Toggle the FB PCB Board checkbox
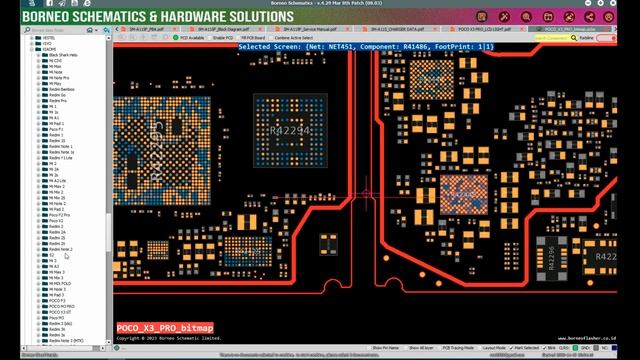The image size is (640, 360). pos(238,38)
